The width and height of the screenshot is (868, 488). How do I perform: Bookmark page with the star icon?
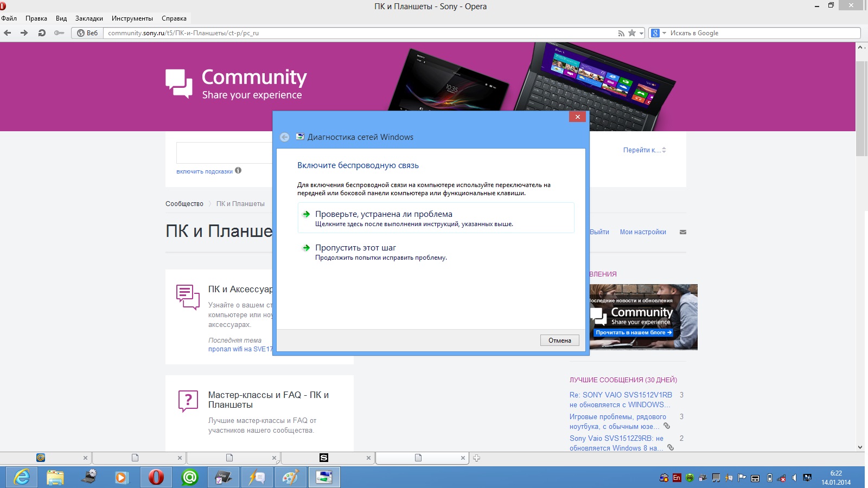(632, 33)
